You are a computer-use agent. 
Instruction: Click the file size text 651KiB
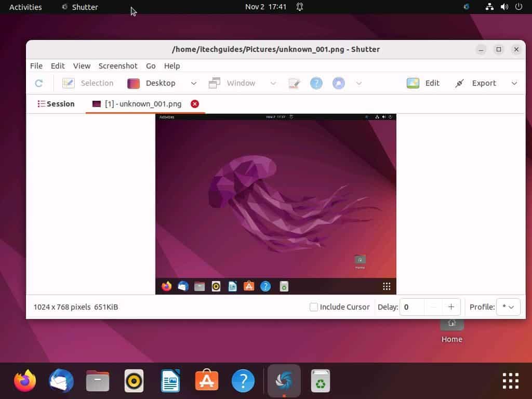(106, 307)
